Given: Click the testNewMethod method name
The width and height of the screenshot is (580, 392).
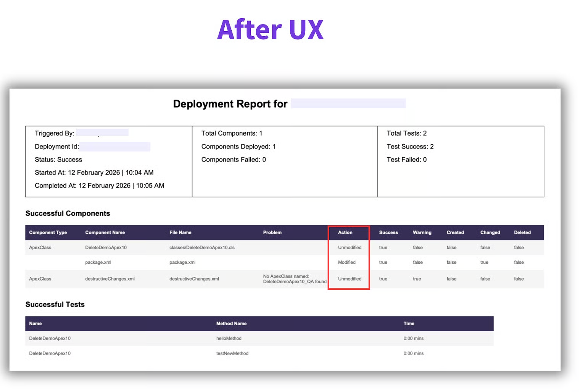Looking at the screenshot, I should (x=232, y=353).
